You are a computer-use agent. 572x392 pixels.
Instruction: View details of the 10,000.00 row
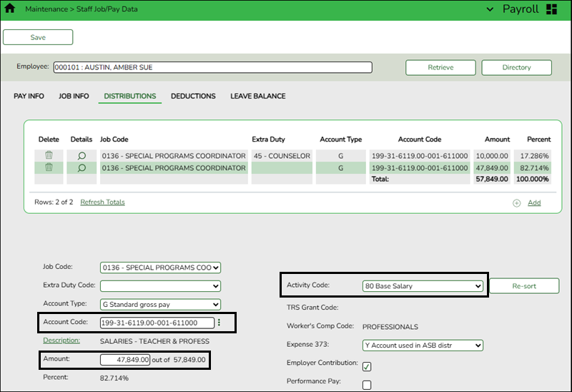tap(82, 156)
